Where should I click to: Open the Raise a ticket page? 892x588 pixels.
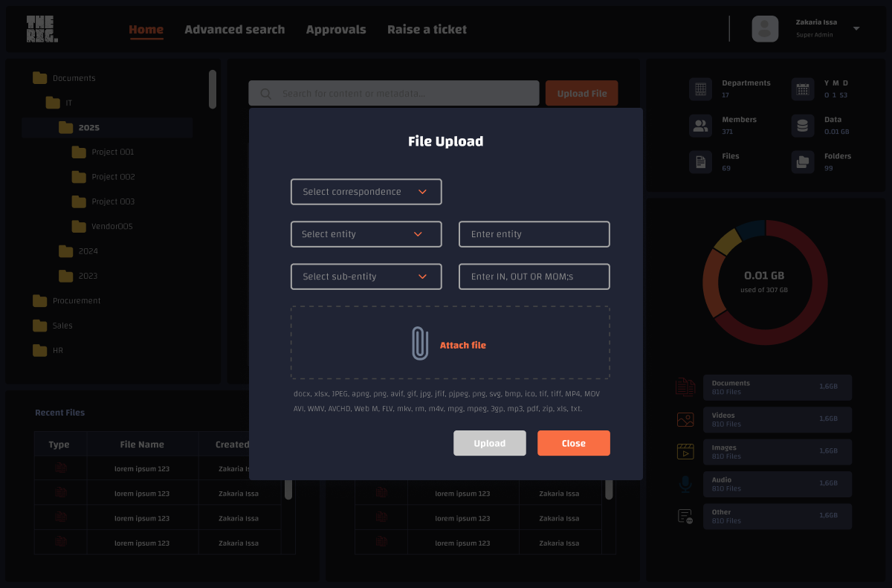click(x=427, y=29)
